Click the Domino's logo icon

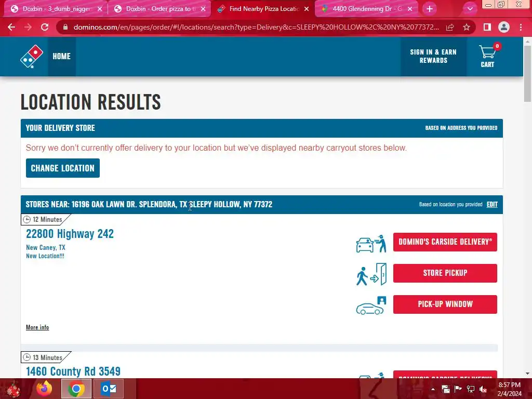point(32,56)
